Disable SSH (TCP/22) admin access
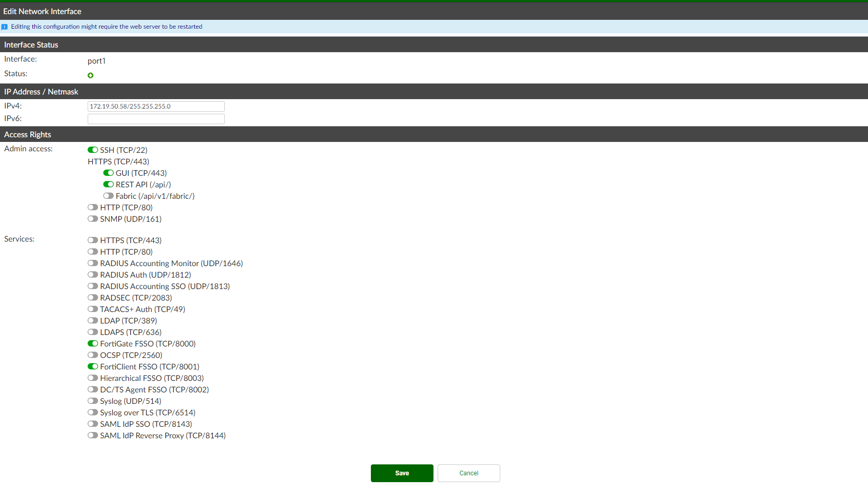The height and width of the screenshot is (491, 868). 93,150
